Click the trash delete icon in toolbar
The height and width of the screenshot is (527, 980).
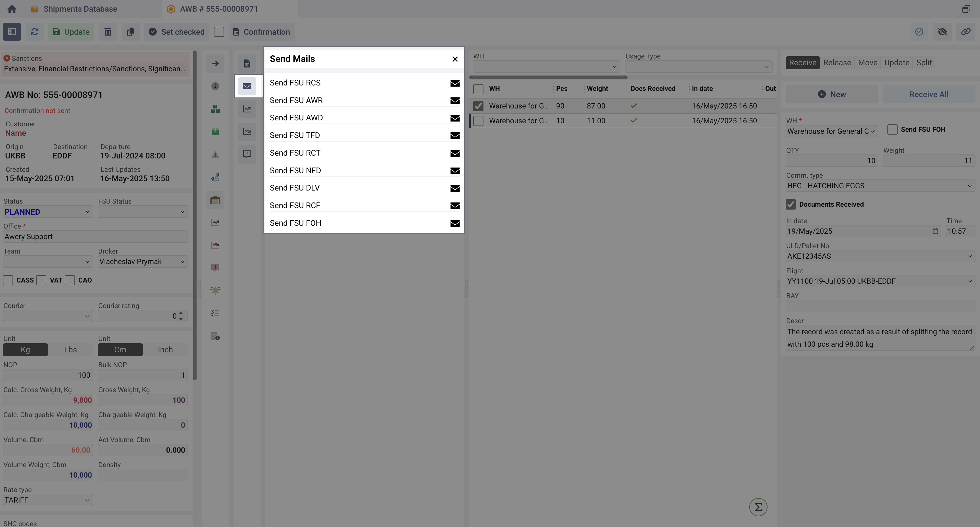[108, 32]
